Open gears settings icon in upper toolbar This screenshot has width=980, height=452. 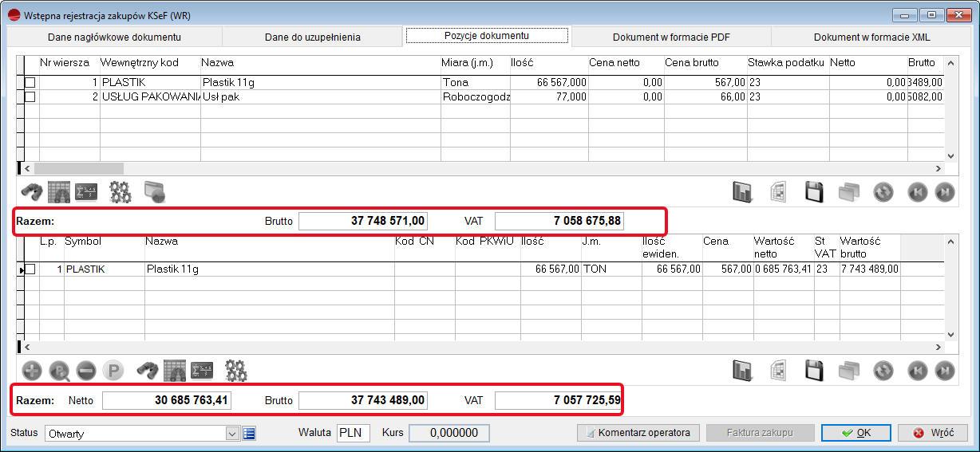pyautogui.click(x=120, y=191)
